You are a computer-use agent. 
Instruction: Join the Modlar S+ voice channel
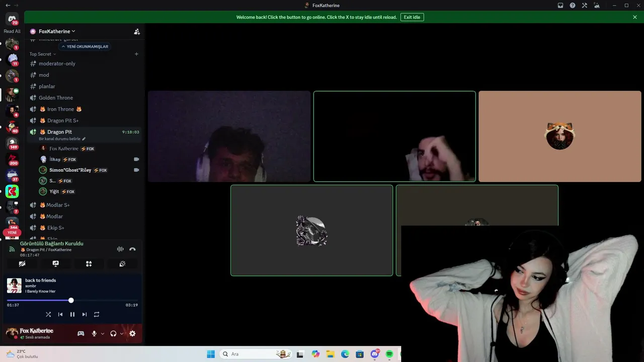pos(84,205)
